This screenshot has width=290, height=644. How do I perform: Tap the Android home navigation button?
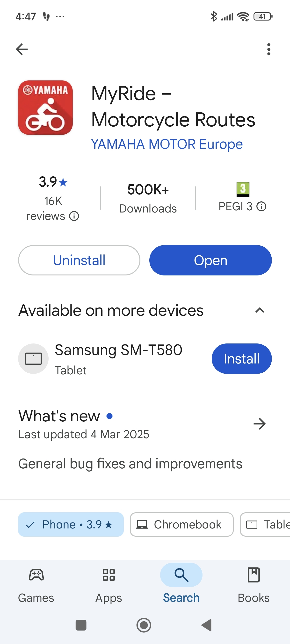coord(144,625)
